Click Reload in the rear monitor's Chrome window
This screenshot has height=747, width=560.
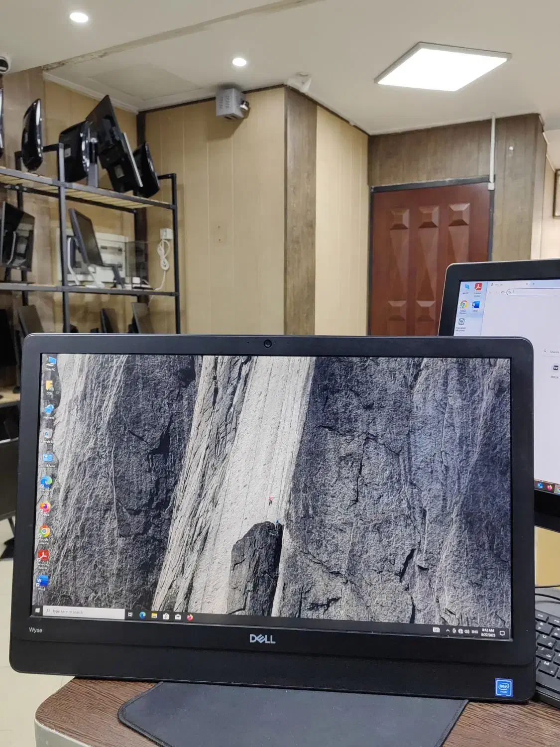[502, 292]
